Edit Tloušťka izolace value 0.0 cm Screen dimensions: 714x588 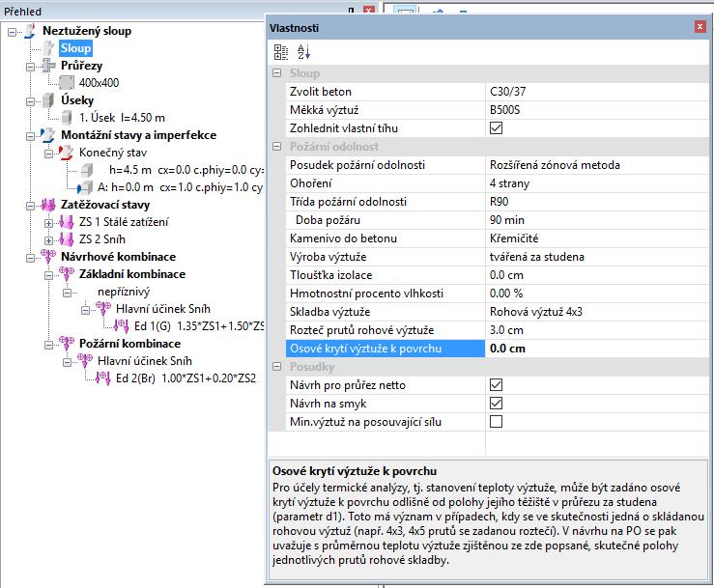[x=596, y=275]
